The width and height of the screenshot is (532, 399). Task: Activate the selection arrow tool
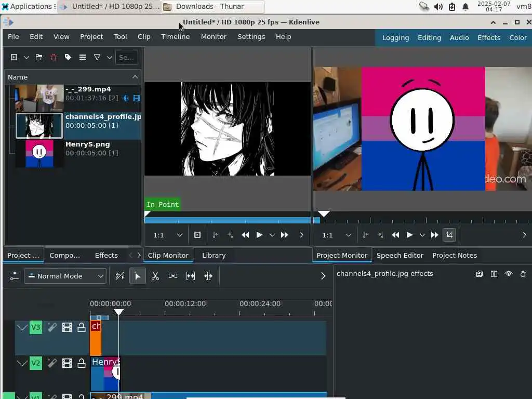pos(137,276)
